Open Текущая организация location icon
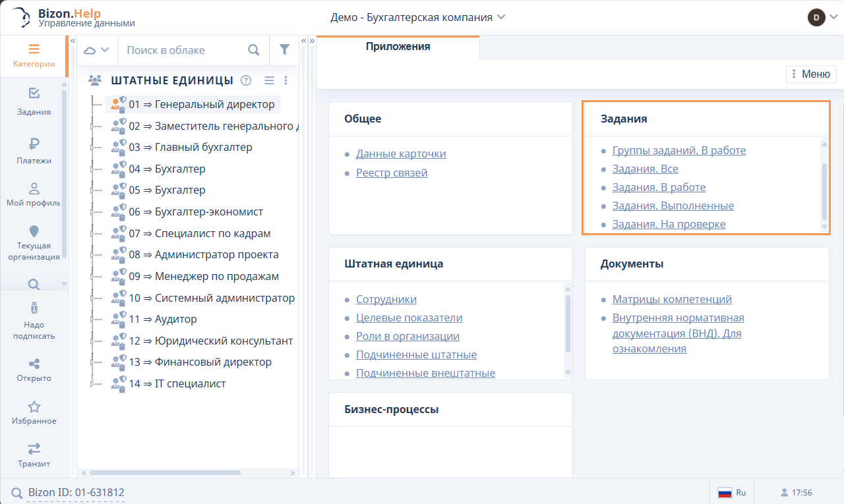This screenshot has width=844, height=504. click(34, 231)
